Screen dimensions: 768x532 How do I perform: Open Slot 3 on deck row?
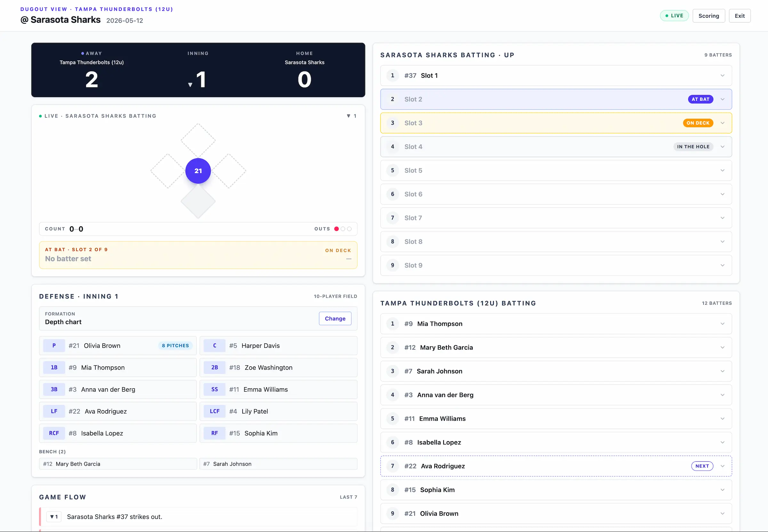click(x=556, y=123)
